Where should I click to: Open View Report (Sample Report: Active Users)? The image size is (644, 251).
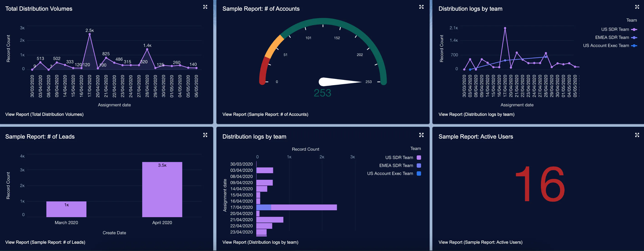[x=480, y=242]
